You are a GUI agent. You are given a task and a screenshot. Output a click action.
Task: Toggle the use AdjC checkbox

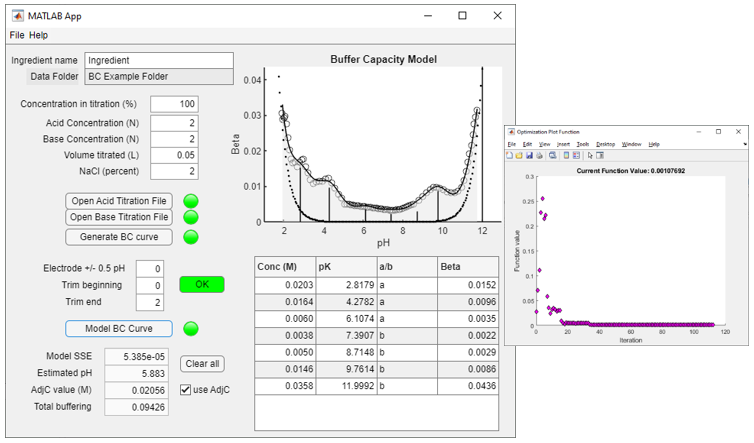pyautogui.click(x=186, y=389)
